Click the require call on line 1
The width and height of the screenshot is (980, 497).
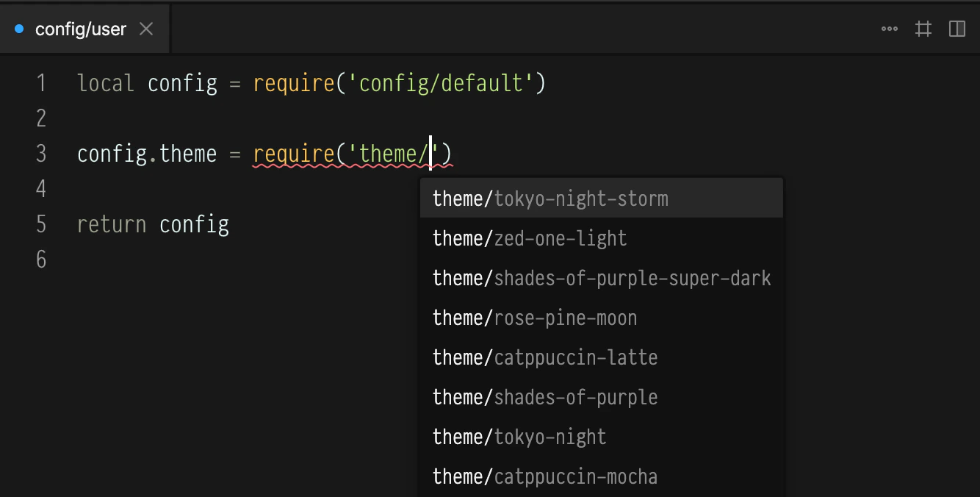(294, 83)
